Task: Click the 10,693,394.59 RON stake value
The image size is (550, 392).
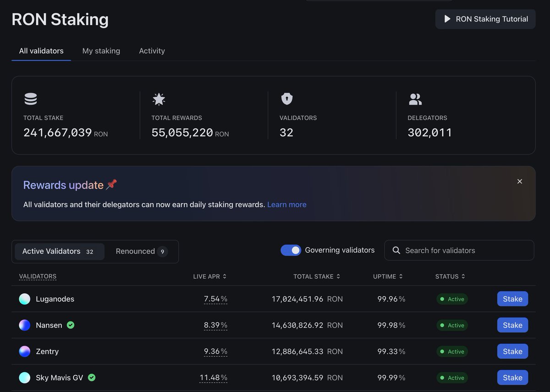Action: (x=307, y=378)
